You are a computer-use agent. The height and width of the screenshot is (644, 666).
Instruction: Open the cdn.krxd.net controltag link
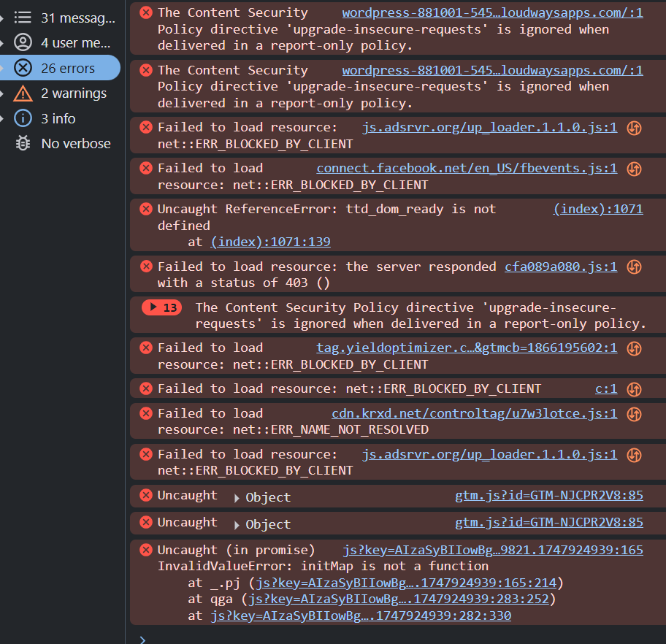point(475,413)
